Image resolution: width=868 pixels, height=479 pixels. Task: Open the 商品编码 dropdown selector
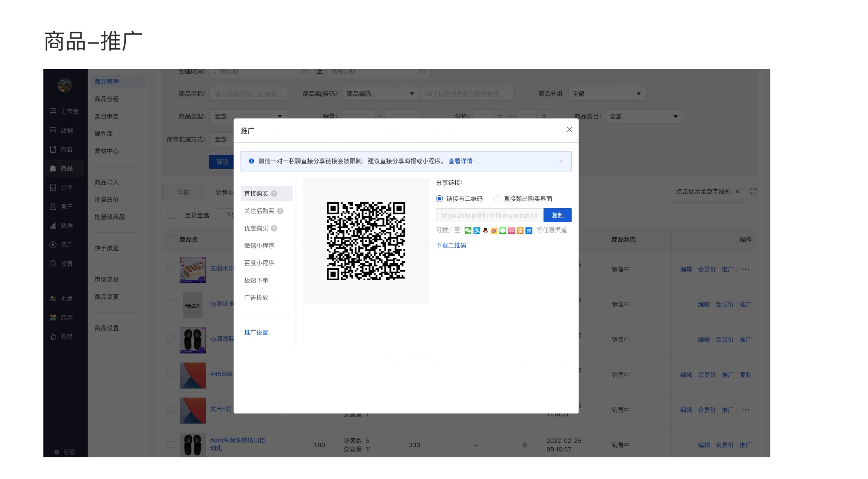point(380,94)
